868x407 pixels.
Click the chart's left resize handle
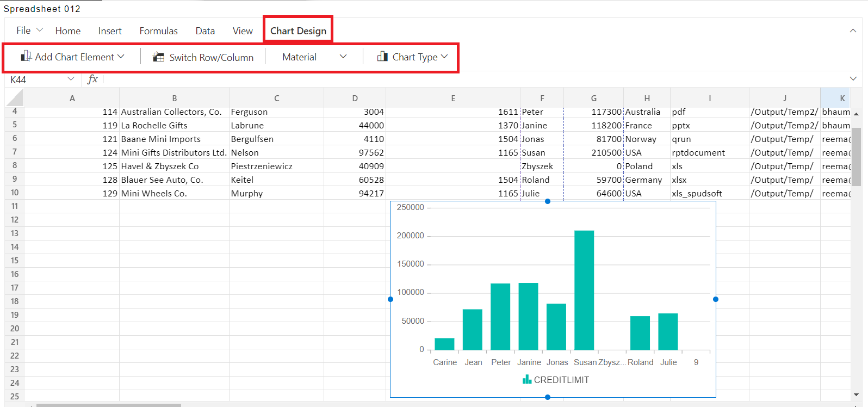[390, 299]
